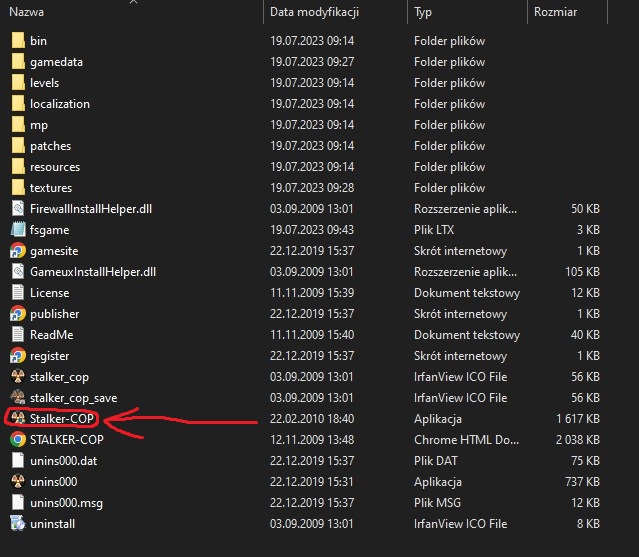The height and width of the screenshot is (557, 639).
Task: Click the unins000.dat blank file icon
Action: (x=18, y=460)
